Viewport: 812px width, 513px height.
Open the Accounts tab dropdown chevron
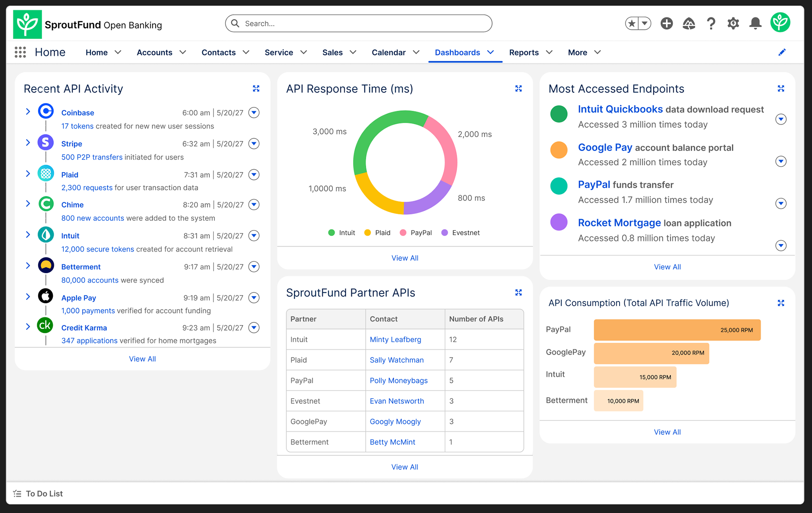click(x=183, y=52)
